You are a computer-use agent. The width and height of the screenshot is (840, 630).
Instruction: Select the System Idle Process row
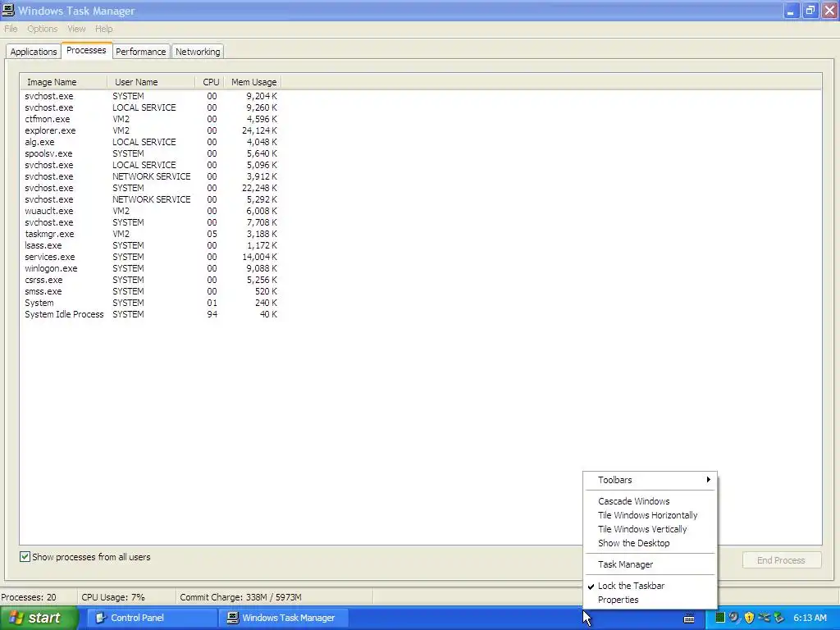pyautogui.click(x=151, y=314)
